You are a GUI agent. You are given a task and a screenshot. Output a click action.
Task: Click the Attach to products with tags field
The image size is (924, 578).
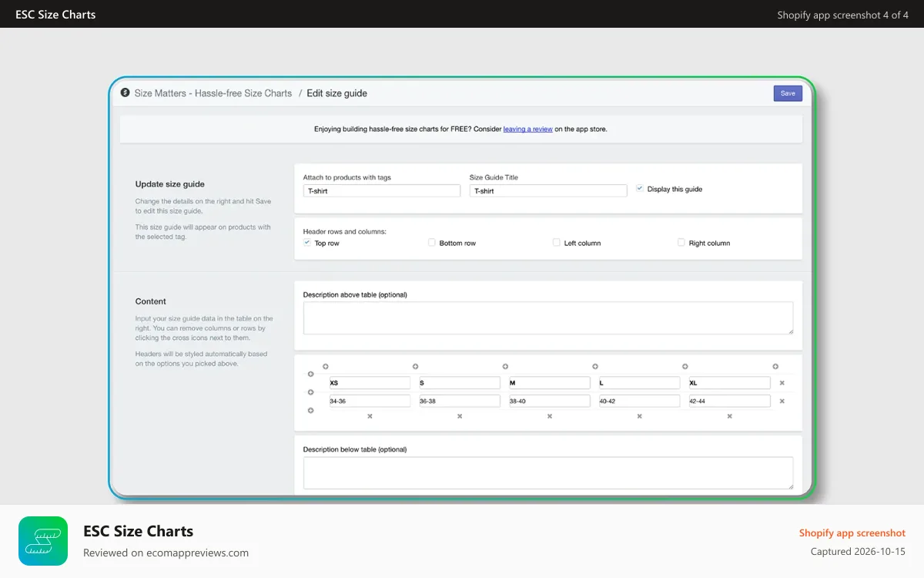tap(382, 191)
